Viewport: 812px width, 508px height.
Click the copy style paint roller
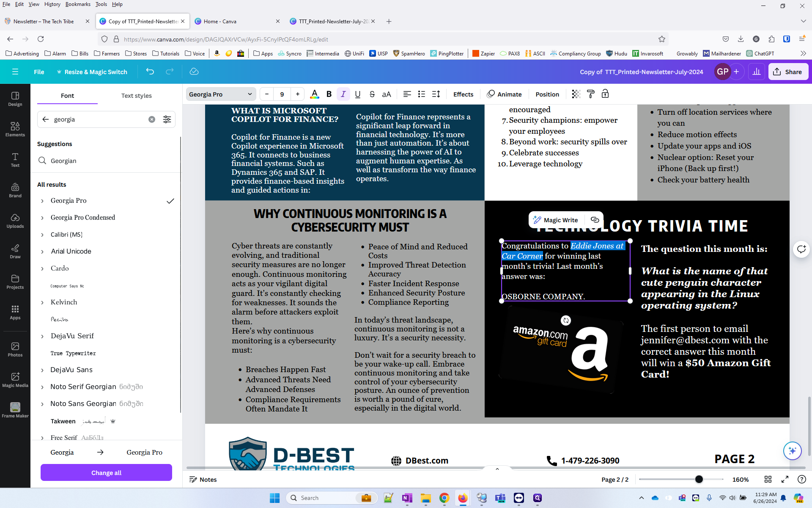coord(591,94)
